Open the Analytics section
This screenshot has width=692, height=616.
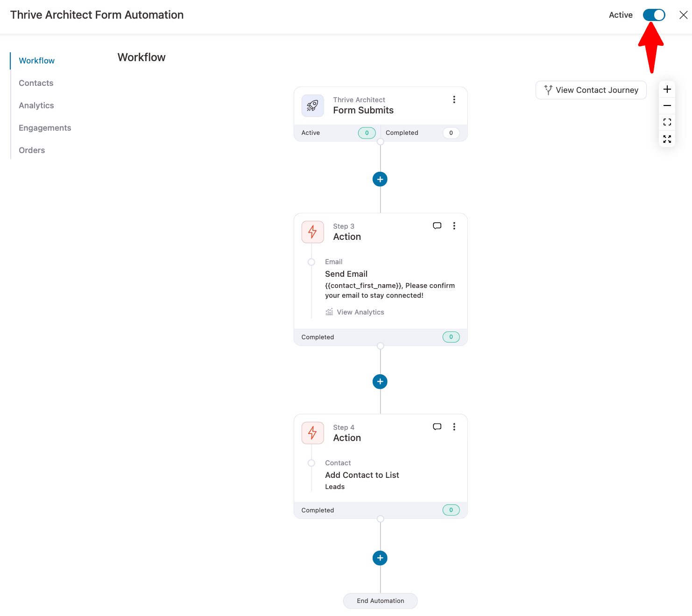click(36, 105)
